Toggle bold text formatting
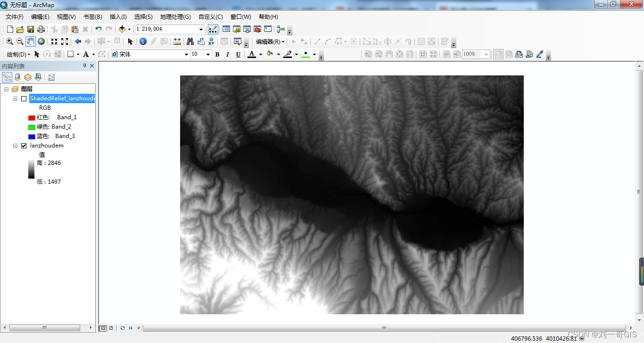This screenshot has width=644, height=343. (x=217, y=54)
